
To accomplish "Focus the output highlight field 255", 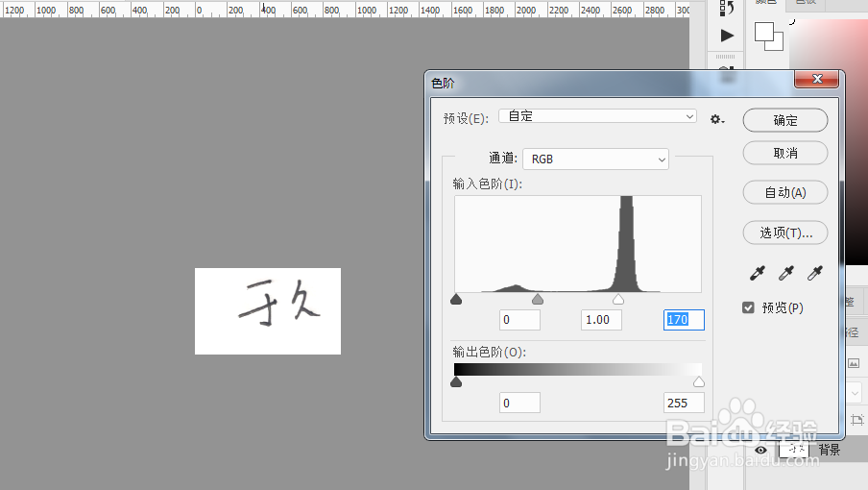I will (x=685, y=404).
